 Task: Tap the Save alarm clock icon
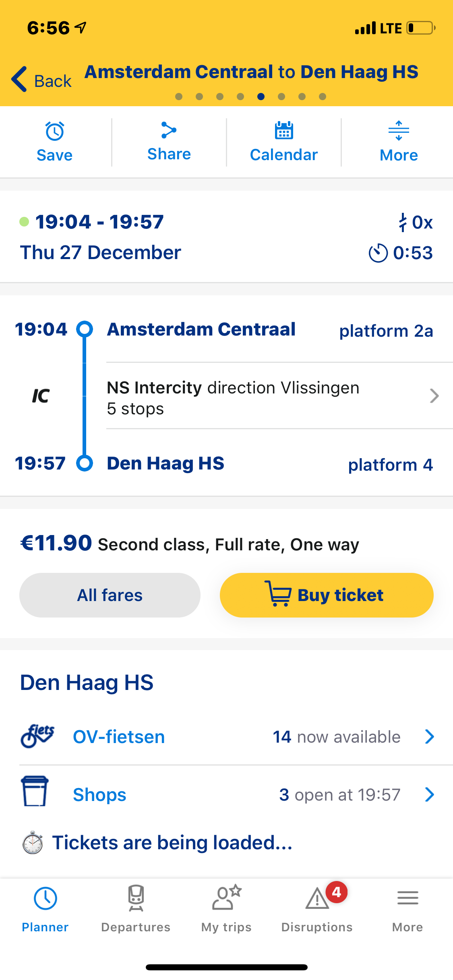55,131
